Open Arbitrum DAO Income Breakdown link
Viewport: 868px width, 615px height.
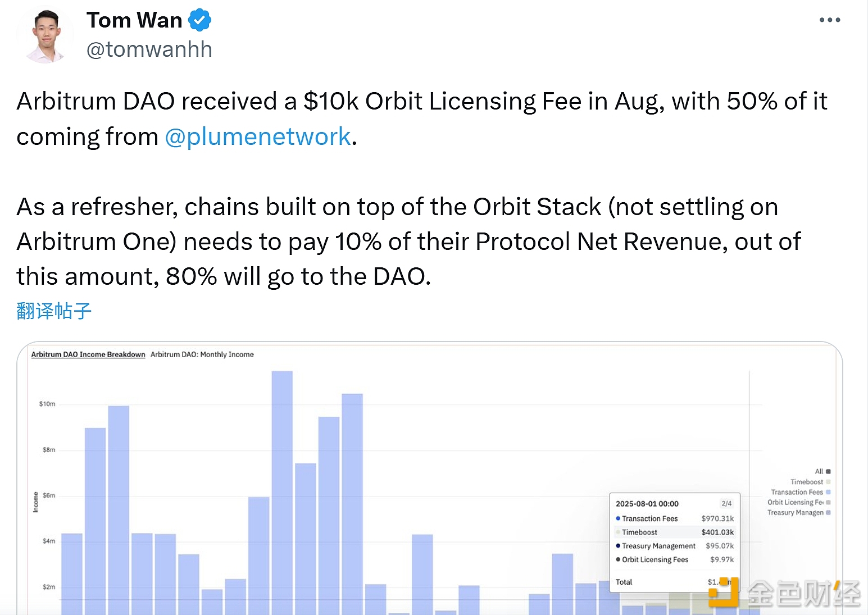tap(88, 354)
